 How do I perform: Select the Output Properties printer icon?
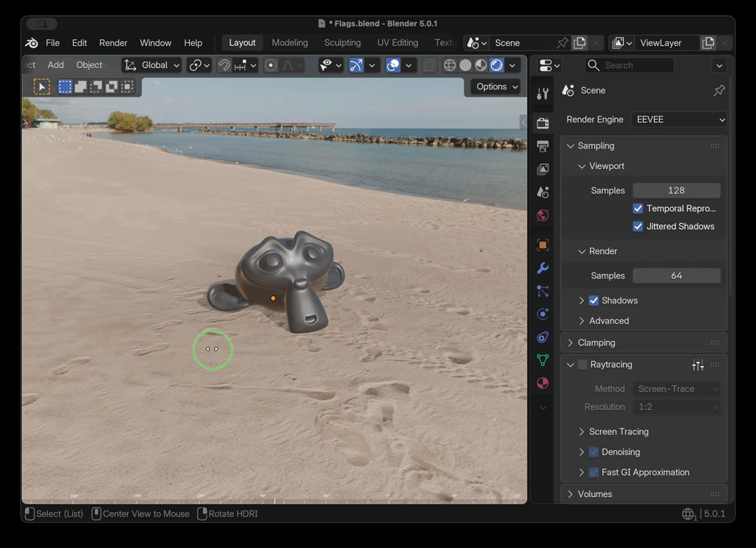543,146
